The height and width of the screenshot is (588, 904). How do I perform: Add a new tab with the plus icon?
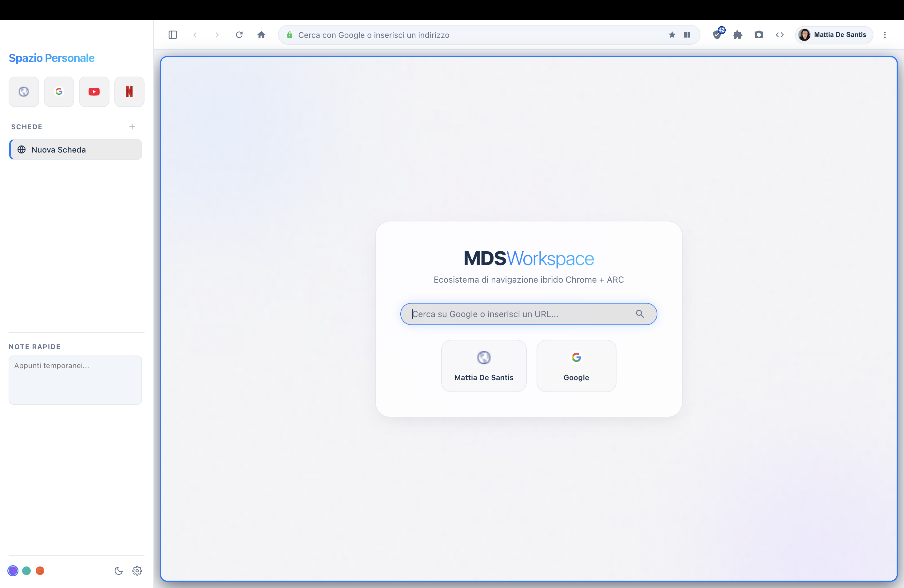(132, 126)
